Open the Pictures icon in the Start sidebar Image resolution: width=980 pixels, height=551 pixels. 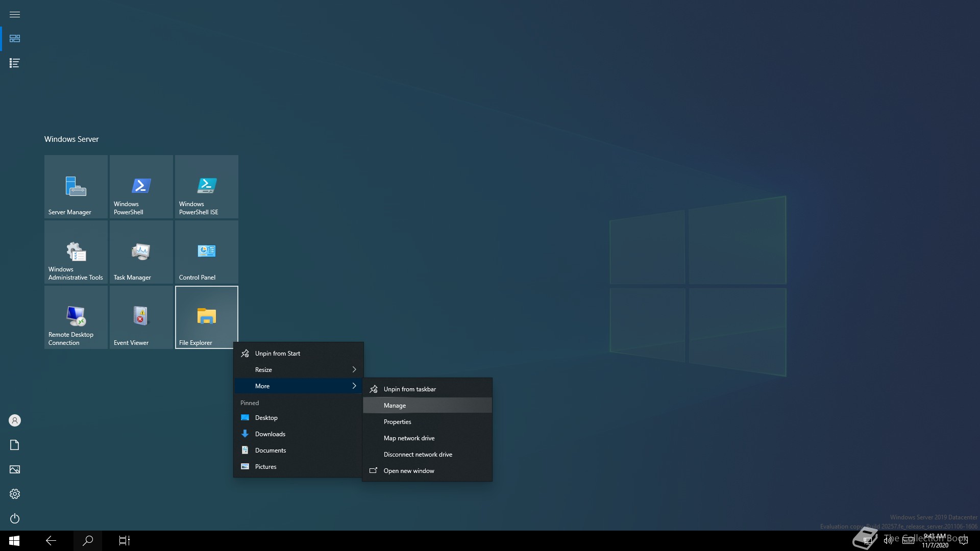click(x=15, y=469)
